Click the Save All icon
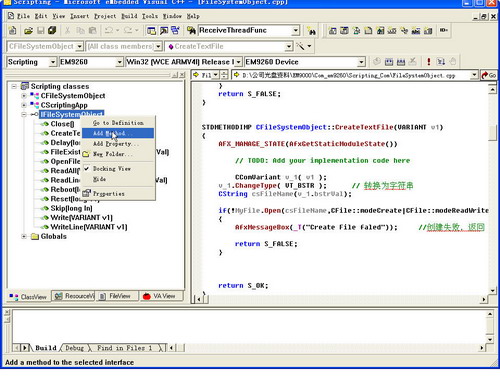500x376 pixels. [52, 31]
